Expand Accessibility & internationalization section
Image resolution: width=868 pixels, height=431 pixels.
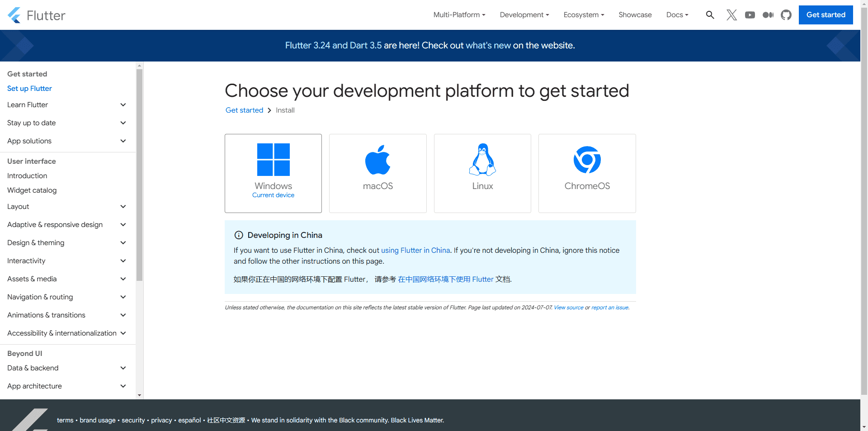67,333
